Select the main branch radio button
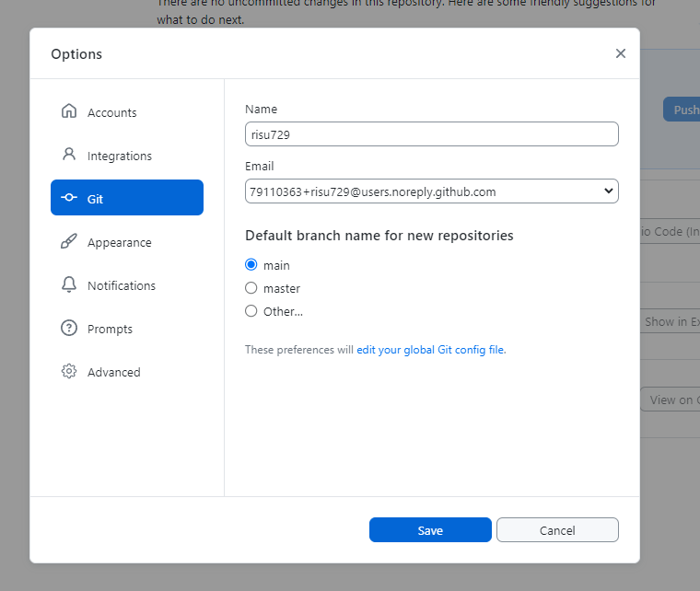The height and width of the screenshot is (591, 700). [251, 265]
